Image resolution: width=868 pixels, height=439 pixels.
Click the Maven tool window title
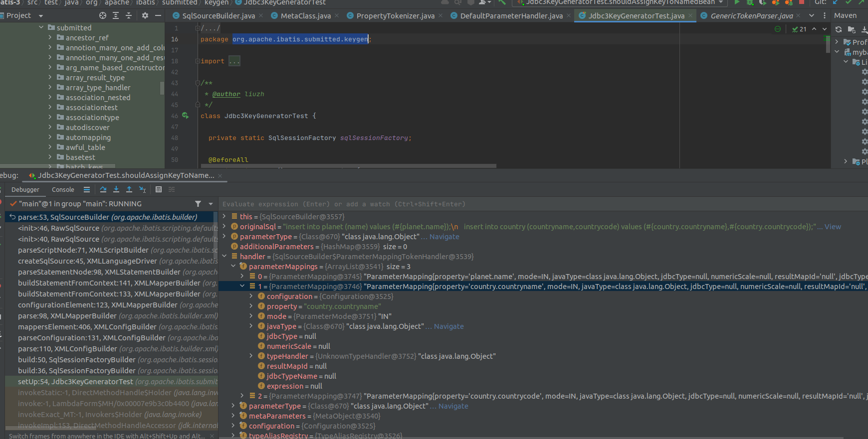tap(845, 15)
